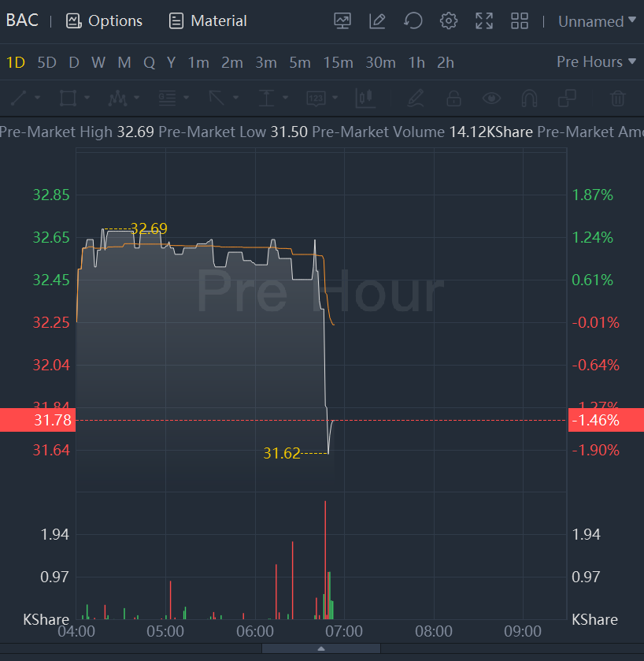This screenshot has width=644, height=661.
Task: Toggle the lock drawings icon
Action: pyautogui.click(x=453, y=98)
